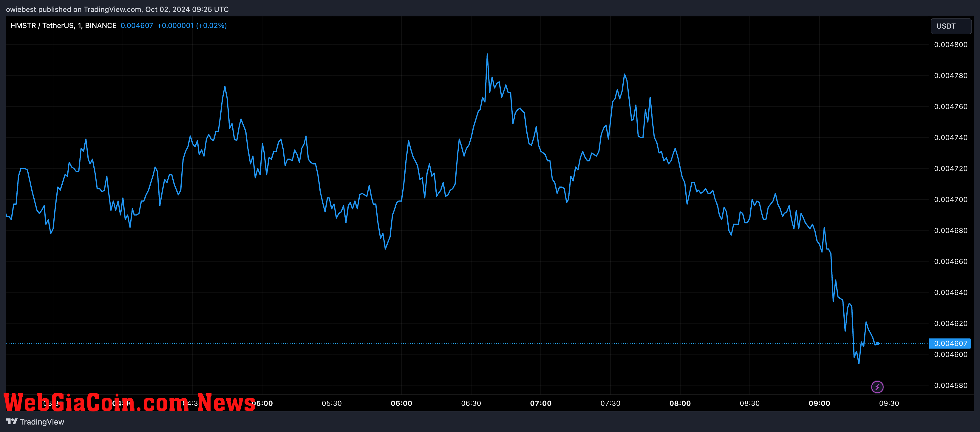
Task: Click the 0.004660 price axis label
Action: (951, 261)
